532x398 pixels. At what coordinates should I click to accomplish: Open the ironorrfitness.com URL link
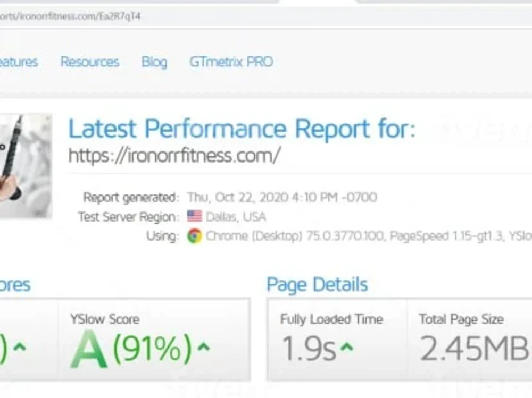point(174,155)
